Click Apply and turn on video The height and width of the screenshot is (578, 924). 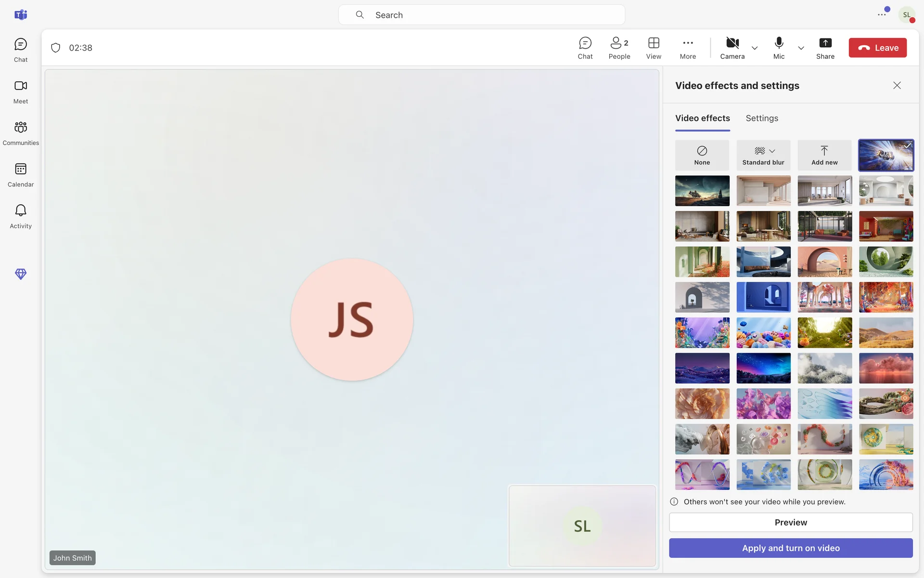point(790,548)
